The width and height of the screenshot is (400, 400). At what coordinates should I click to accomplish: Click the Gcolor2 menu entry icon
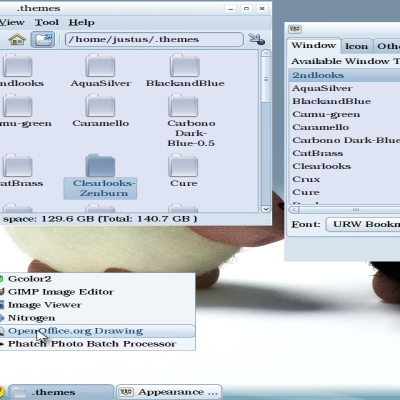(x=1, y=278)
